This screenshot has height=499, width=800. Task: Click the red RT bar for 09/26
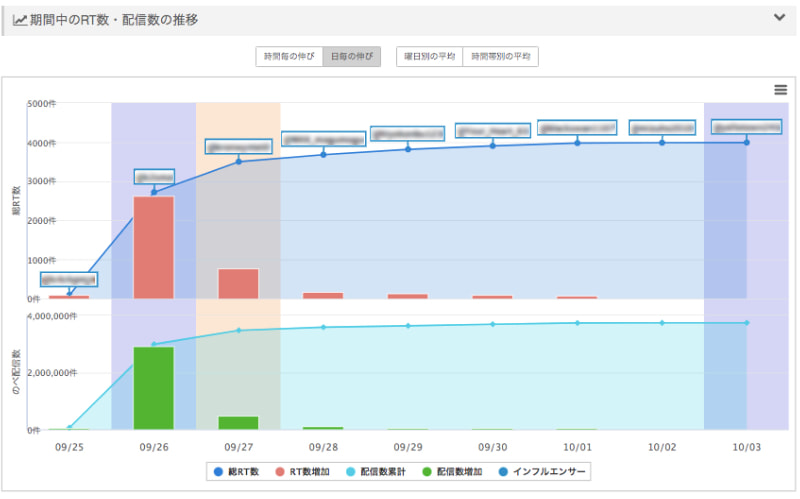[154, 247]
